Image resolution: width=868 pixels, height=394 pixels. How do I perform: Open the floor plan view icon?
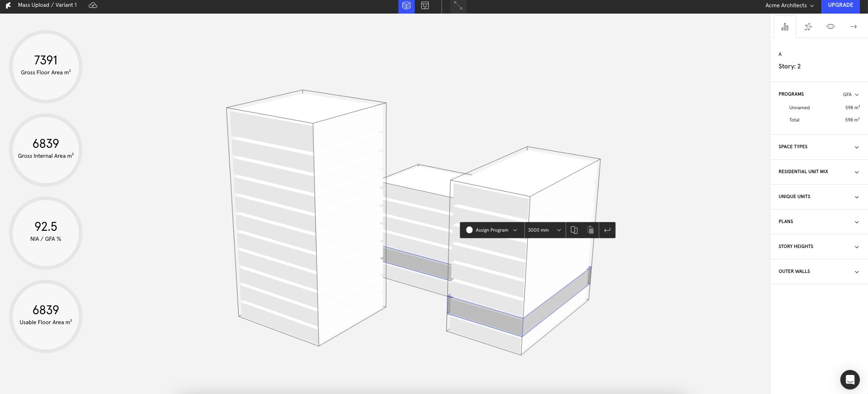425,6
